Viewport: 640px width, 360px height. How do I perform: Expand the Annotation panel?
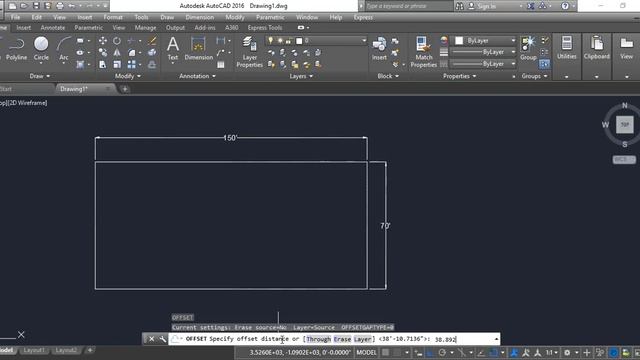198,76
